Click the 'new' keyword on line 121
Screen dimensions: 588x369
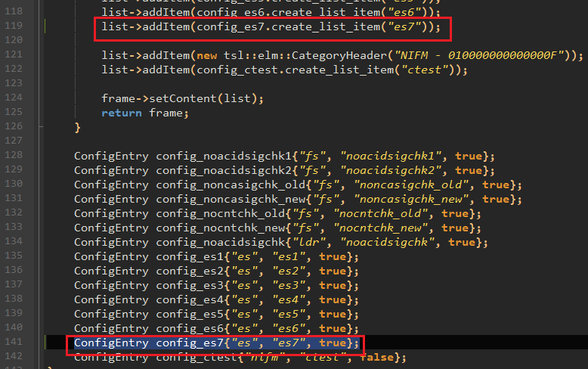(206, 55)
